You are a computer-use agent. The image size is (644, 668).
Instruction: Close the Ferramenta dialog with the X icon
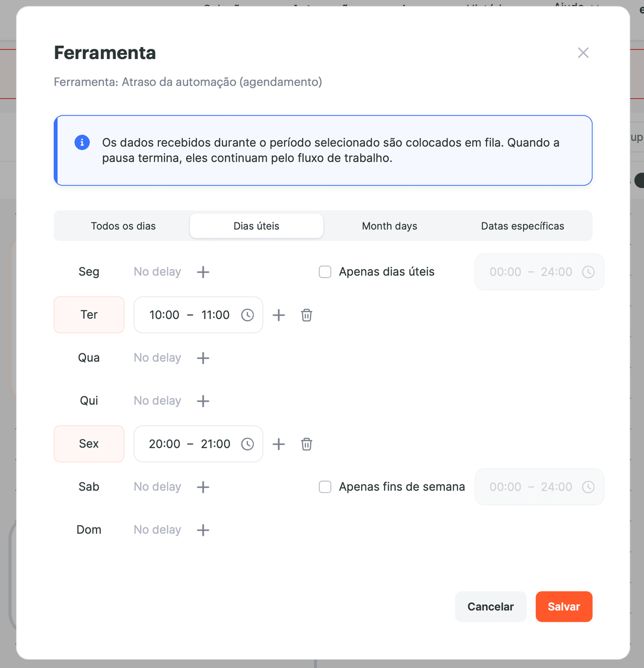(x=583, y=53)
